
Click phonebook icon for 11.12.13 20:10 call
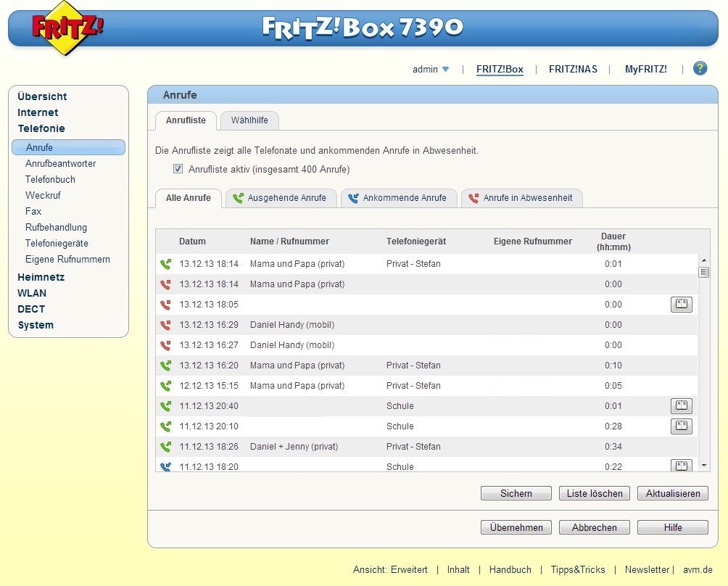pos(682,426)
